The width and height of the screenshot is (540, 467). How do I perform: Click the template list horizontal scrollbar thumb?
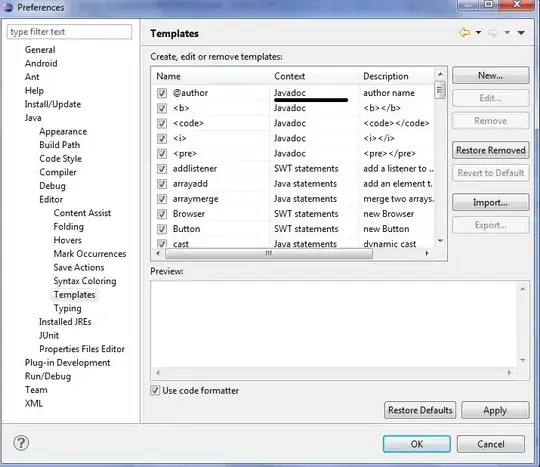[x=269, y=253]
